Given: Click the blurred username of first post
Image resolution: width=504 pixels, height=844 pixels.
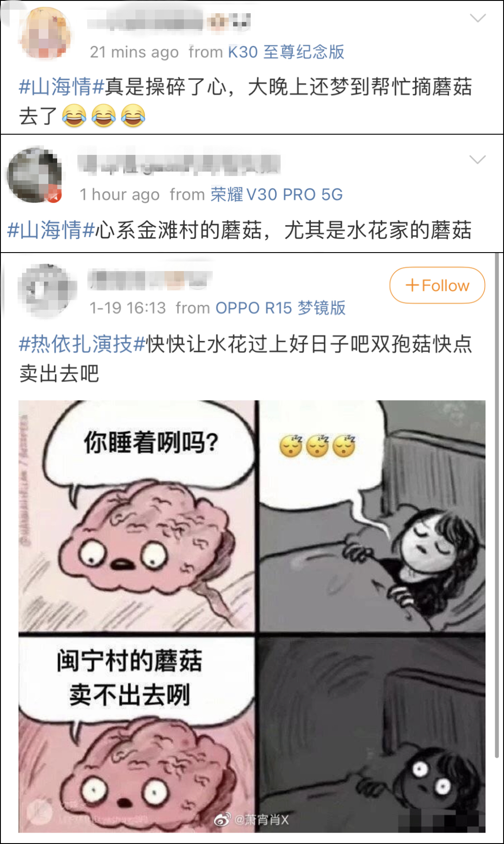Looking at the screenshot, I should (169, 20).
